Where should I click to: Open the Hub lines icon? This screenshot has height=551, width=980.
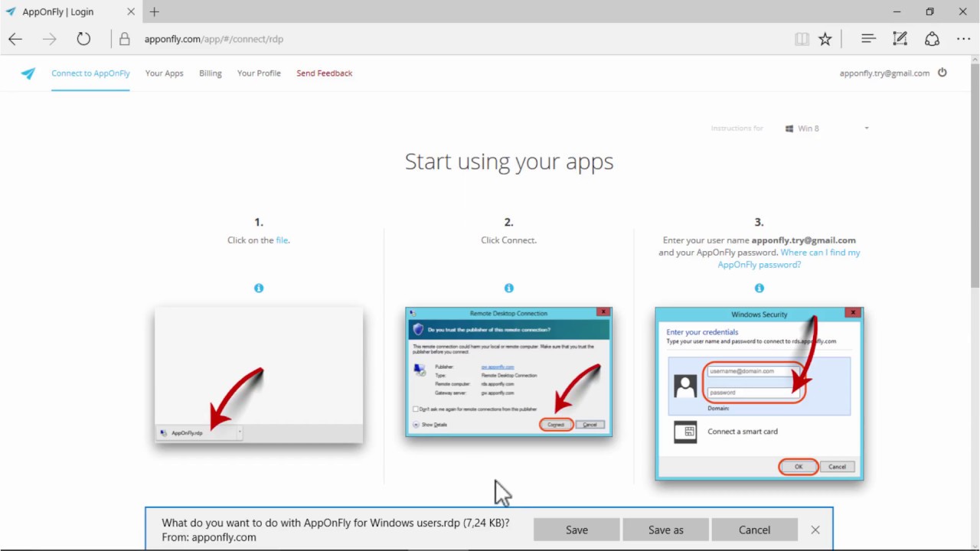(868, 38)
